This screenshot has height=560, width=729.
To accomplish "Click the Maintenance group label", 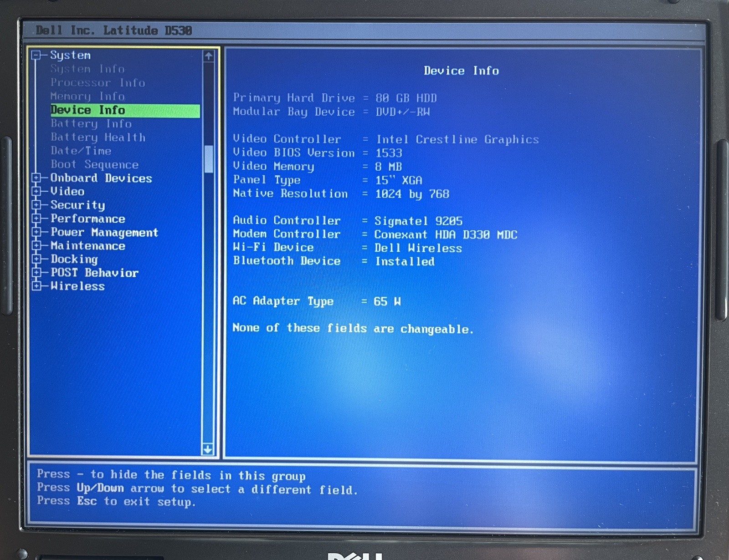I will 87,246.
